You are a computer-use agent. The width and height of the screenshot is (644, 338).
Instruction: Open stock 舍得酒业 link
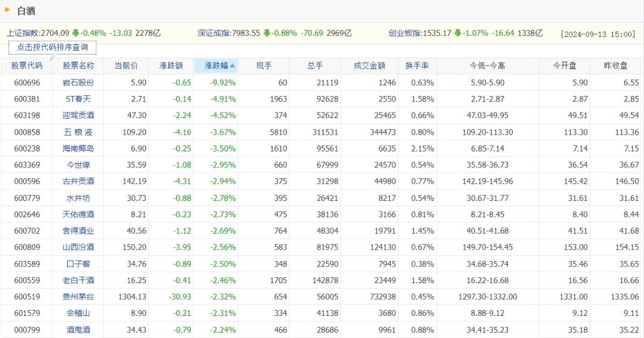coord(78,231)
